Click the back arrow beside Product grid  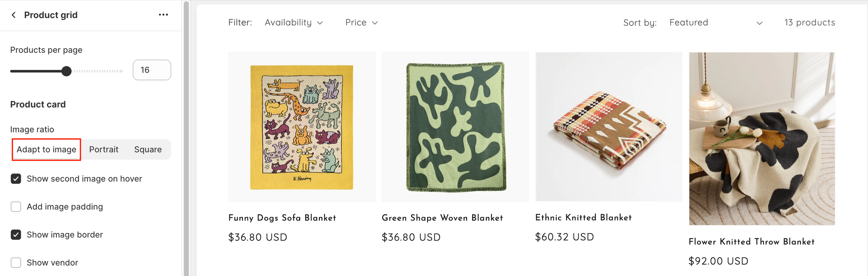(14, 15)
